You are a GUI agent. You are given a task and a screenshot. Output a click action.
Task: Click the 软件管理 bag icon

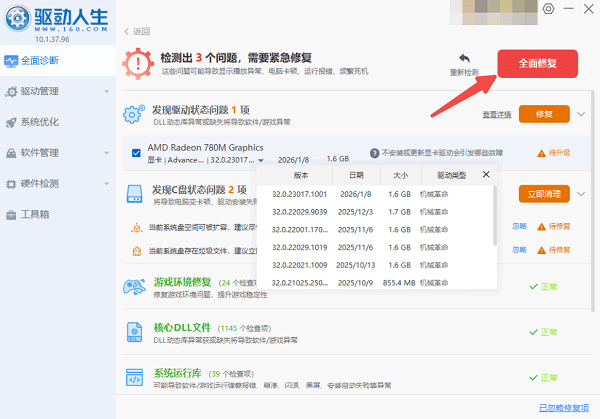(11, 153)
